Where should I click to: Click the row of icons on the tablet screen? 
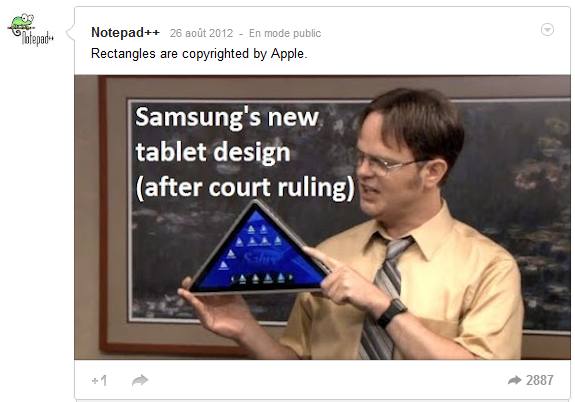point(261,278)
